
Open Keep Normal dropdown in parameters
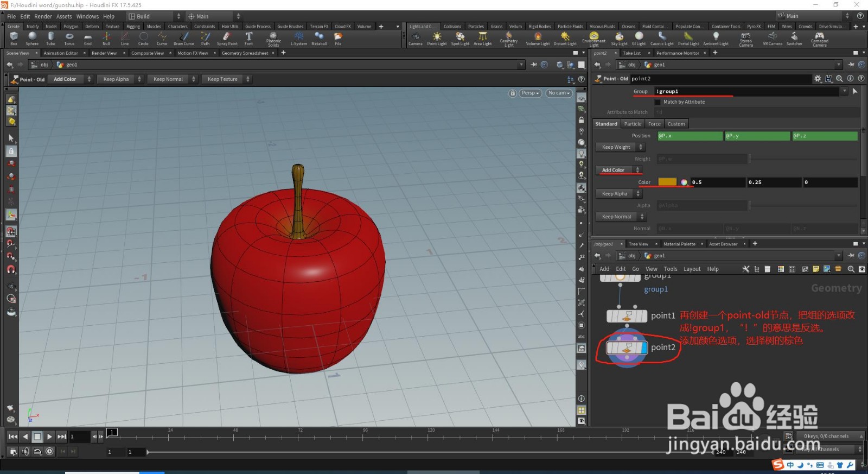pos(621,217)
